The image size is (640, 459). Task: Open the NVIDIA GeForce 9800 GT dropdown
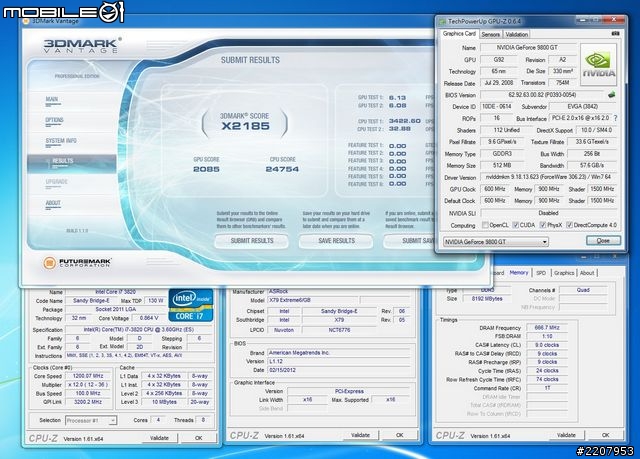(496, 242)
